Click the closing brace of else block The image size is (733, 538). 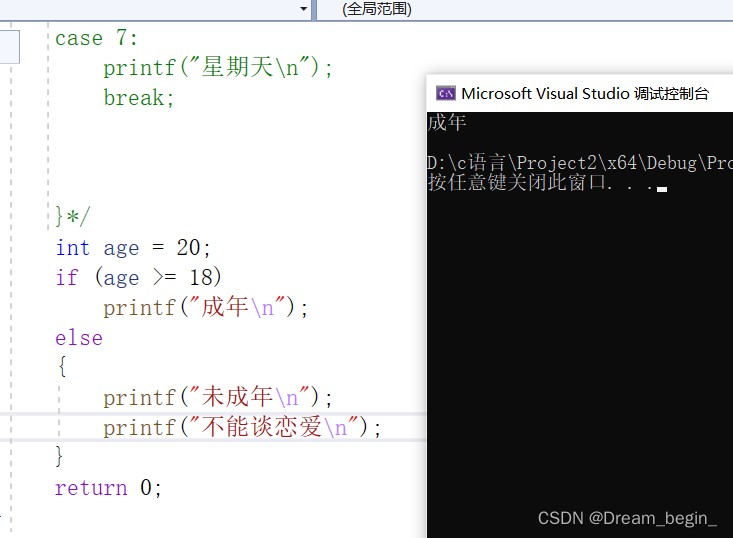point(59,456)
